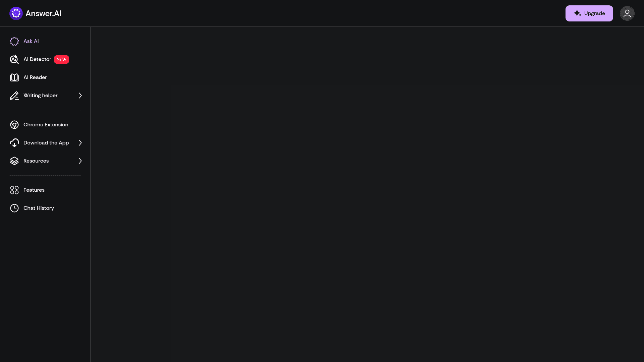
Task: Click the Writing helper pencil icon
Action: (14, 96)
